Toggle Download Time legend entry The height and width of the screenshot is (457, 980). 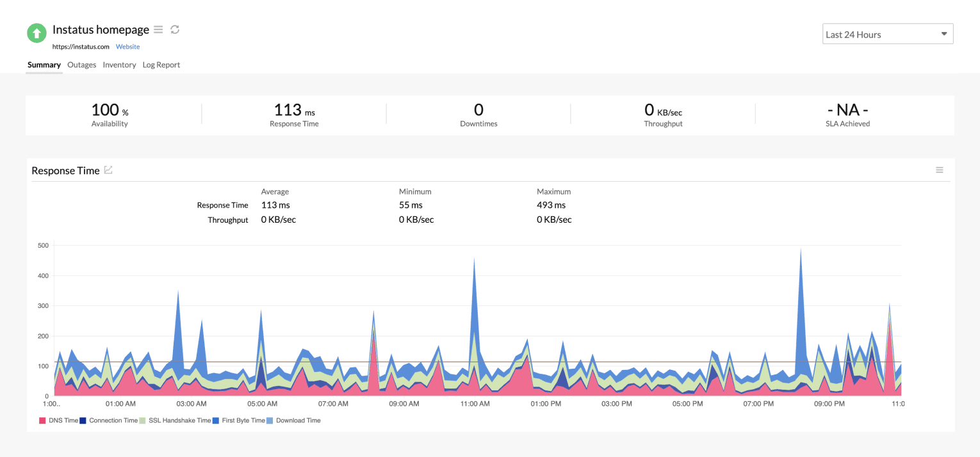coord(294,421)
